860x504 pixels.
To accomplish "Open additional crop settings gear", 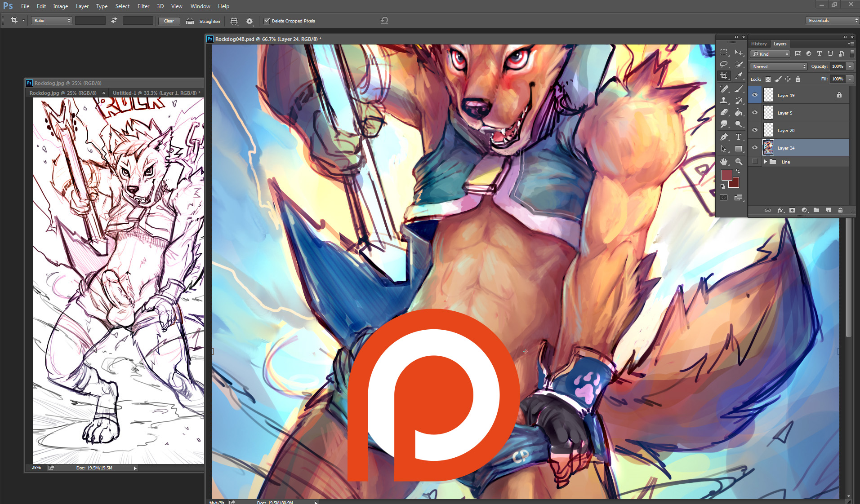I will point(250,21).
